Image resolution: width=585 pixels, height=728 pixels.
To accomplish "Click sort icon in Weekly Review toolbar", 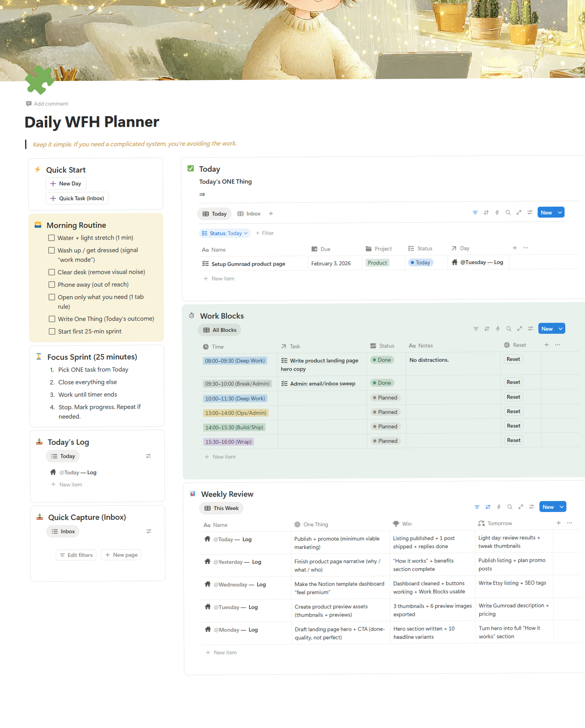I will pos(488,507).
